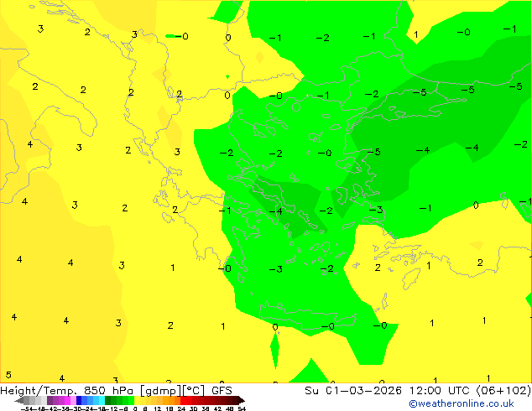Click the "12" legend scale label

pyautogui.click(x=158, y=408)
